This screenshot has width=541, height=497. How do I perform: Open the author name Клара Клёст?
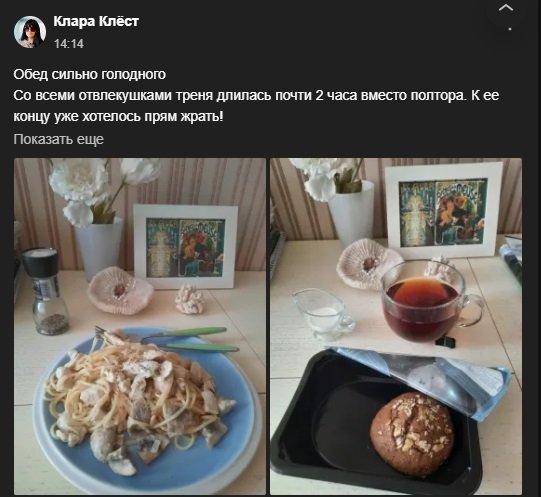coord(96,21)
